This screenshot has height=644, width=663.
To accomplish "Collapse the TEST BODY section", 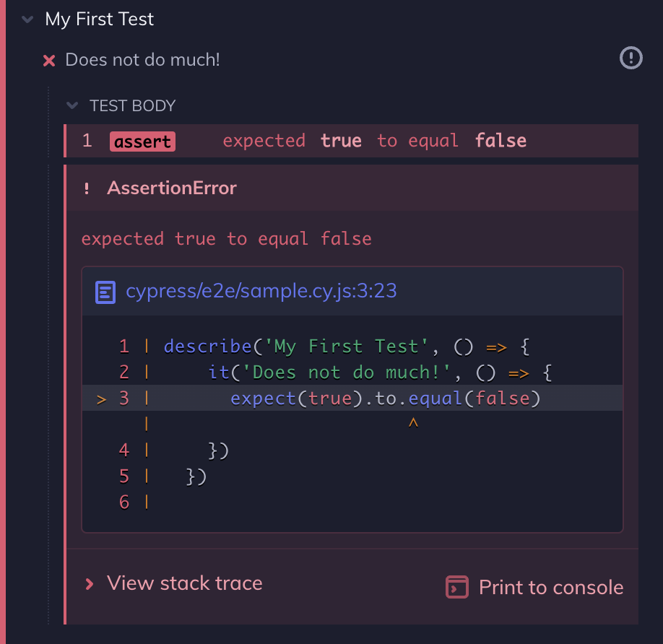I will click(x=71, y=105).
